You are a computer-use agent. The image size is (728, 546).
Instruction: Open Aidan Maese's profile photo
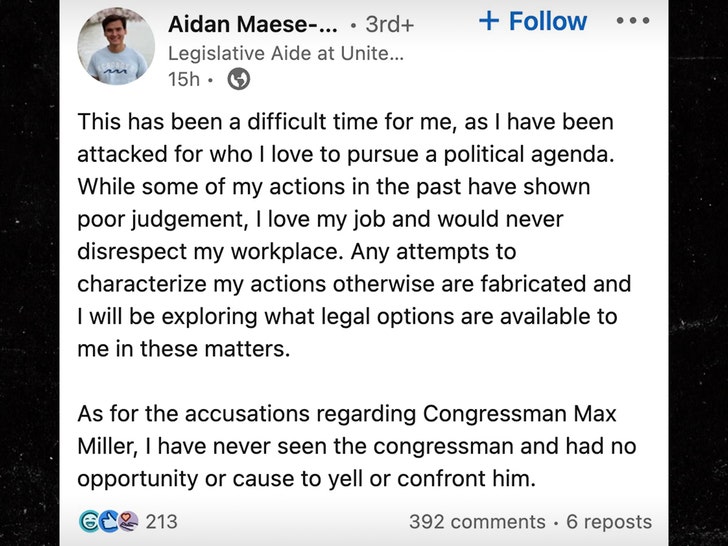tap(116, 47)
